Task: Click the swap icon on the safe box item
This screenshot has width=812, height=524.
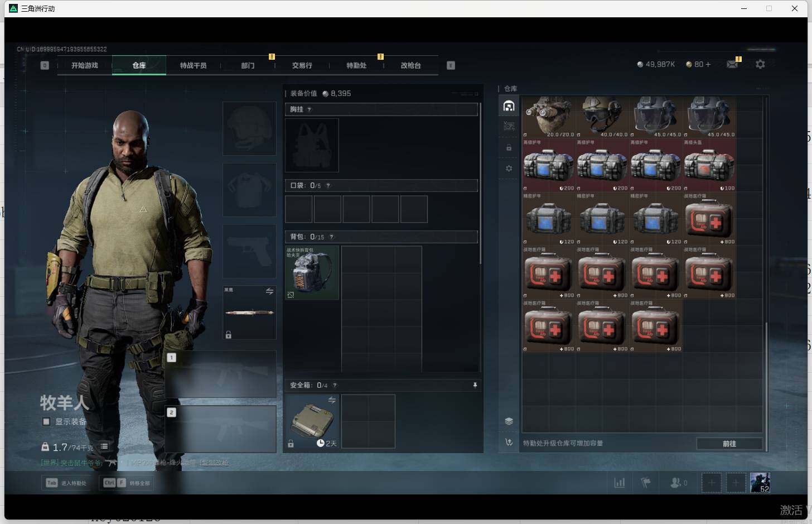Action: pyautogui.click(x=332, y=400)
